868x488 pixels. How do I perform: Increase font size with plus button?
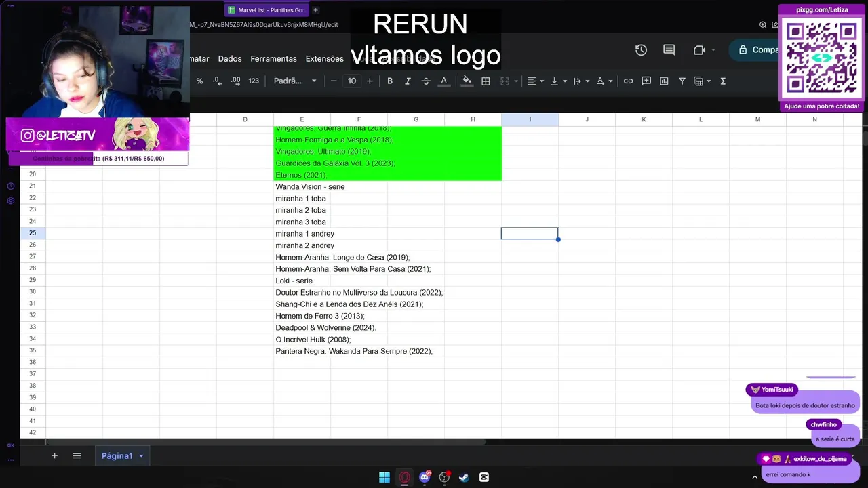tap(370, 81)
